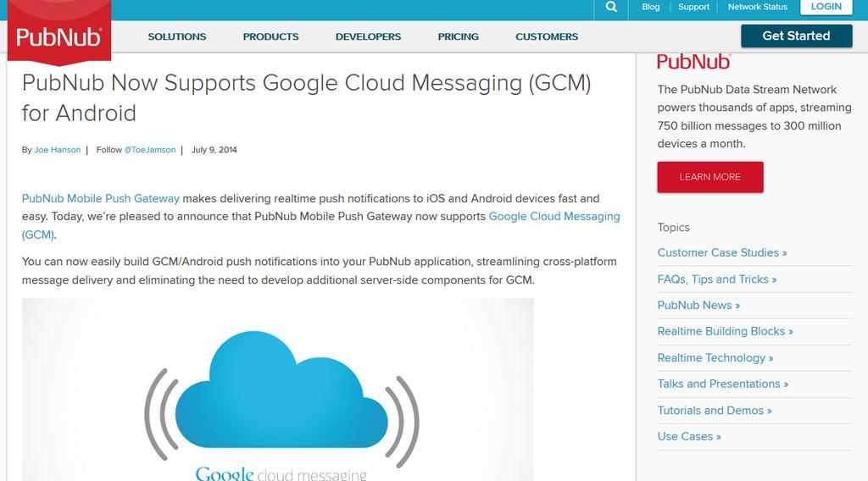
Task: Open the DEVELOPERS menu
Action: [368, 36]
